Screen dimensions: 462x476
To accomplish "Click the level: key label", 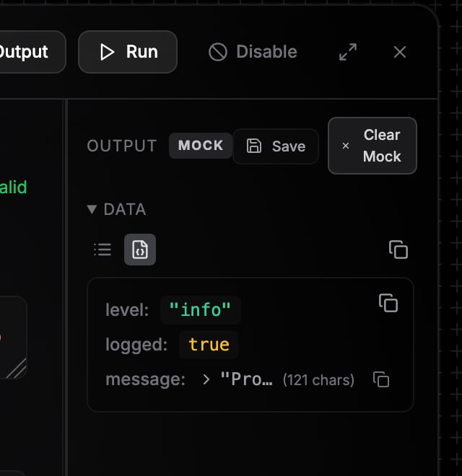I will coord(127,310).
